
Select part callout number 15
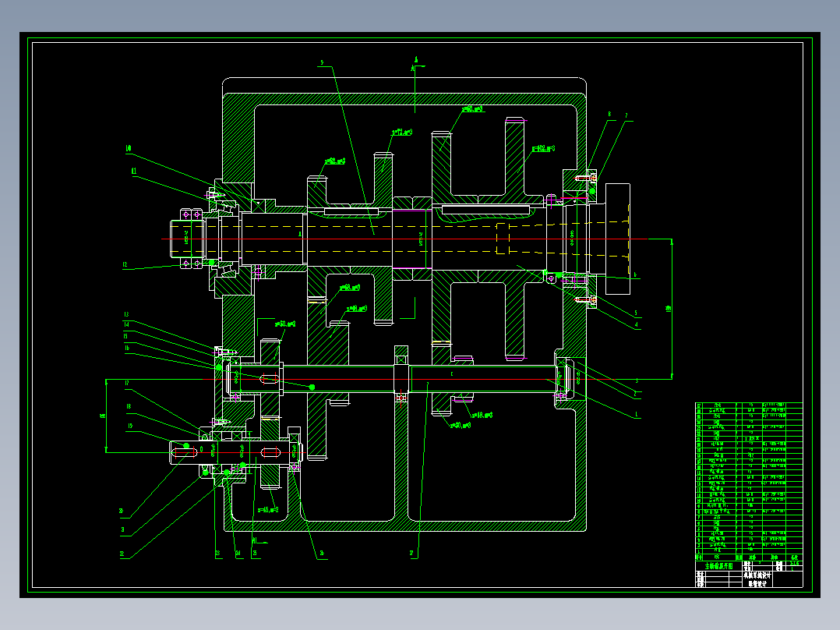pos(125,337)
